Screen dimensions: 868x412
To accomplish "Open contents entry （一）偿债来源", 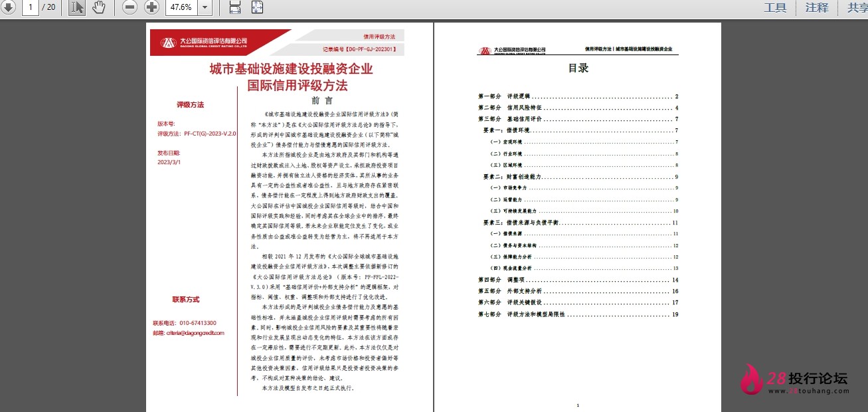I will 584,234.
